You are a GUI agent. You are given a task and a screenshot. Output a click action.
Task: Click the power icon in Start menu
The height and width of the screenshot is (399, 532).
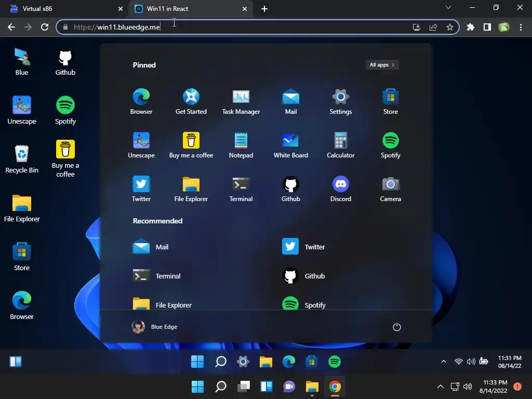pyautogui.click(x=396, y=327)
